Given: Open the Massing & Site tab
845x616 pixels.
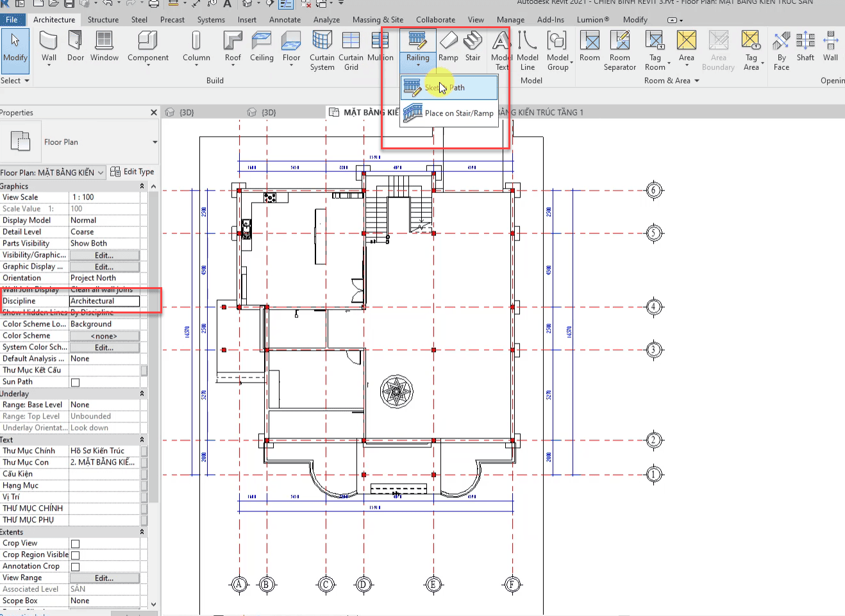Looking at the screenshot, I should tap(378, 20).
